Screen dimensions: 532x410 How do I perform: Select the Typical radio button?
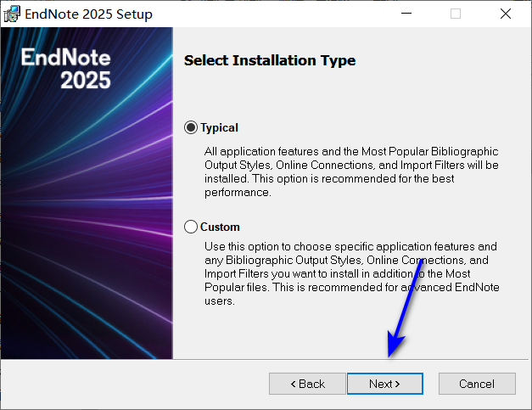(x=191, y=127)
